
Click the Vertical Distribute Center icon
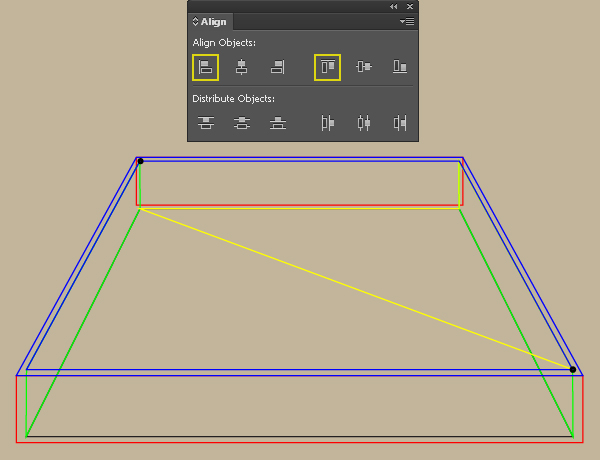242,123
